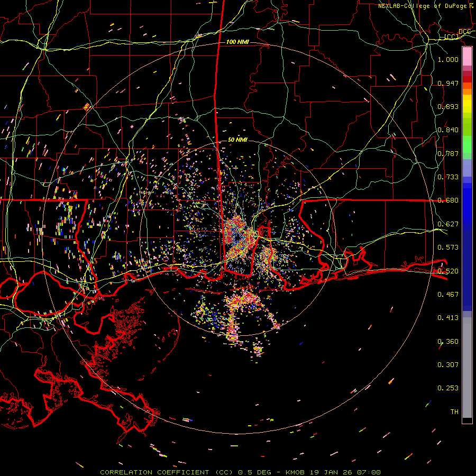Click the gray lower segment of color bar

(x=467, y=368)
